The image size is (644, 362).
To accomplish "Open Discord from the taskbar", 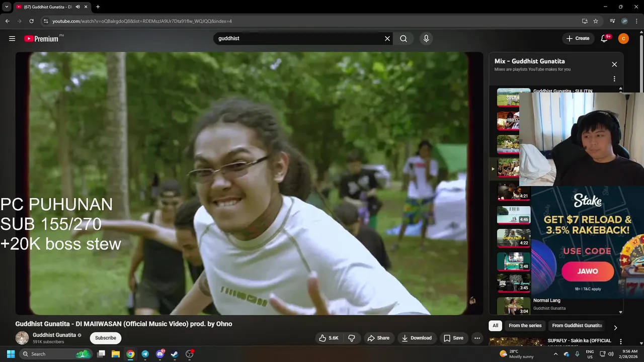I will (x=160, y=354).
